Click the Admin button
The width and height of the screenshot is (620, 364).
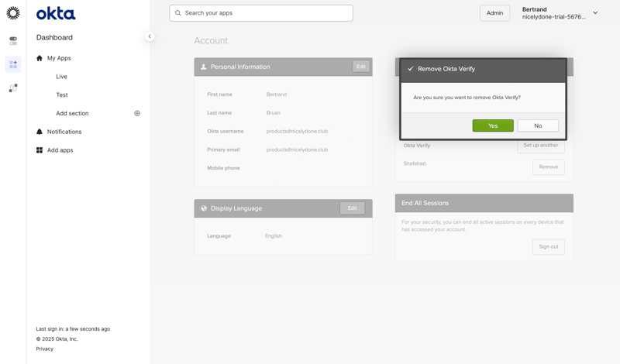point(494,13)
